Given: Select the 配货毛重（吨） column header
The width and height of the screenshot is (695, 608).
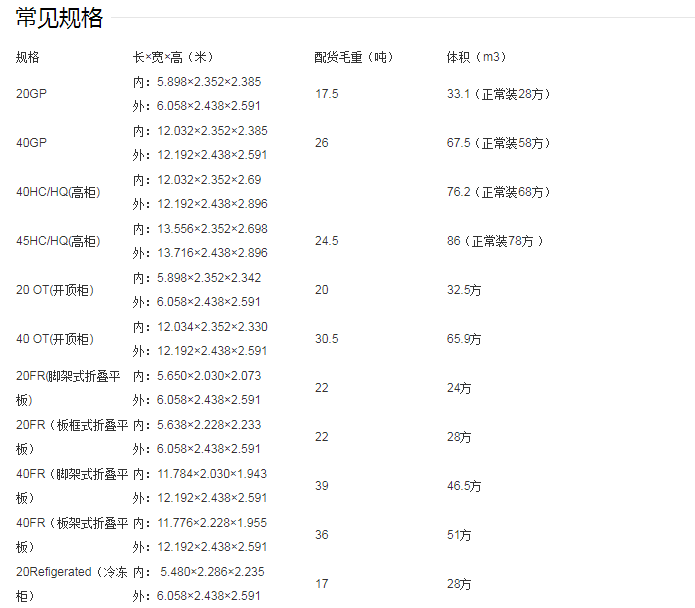Looking at the screenshot, I should [354, 57].
